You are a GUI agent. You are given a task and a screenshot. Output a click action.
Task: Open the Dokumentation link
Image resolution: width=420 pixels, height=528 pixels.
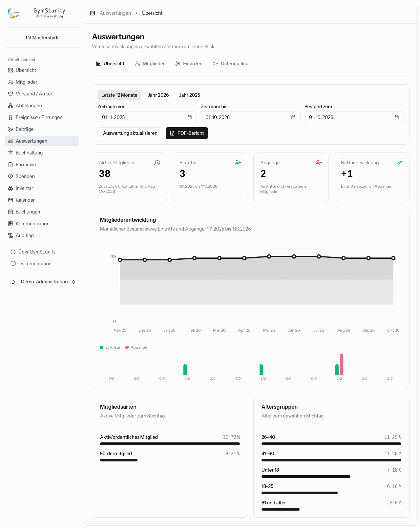[42, 264]
